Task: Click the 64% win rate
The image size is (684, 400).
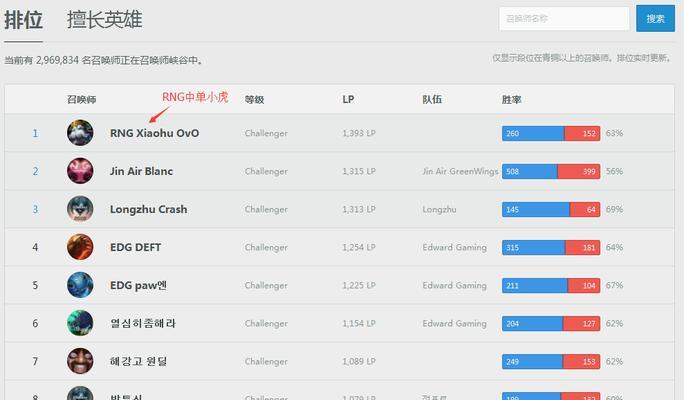Action: [614, 247]
